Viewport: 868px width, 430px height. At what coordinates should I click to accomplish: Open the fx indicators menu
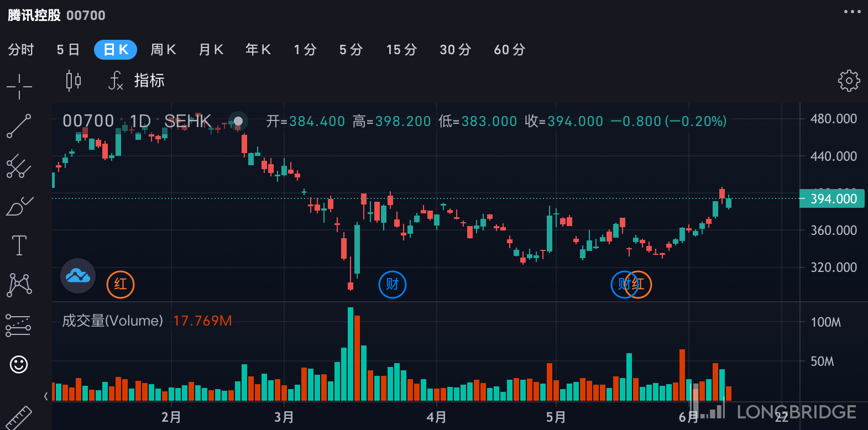(116, 81)
